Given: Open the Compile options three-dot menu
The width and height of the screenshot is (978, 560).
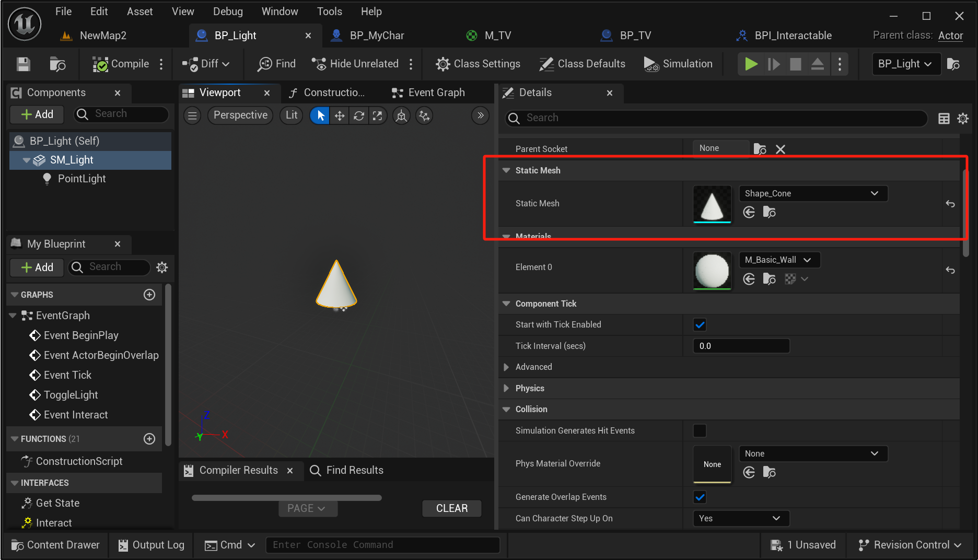Looking at the screenshot, I should (x=161, y=64).
